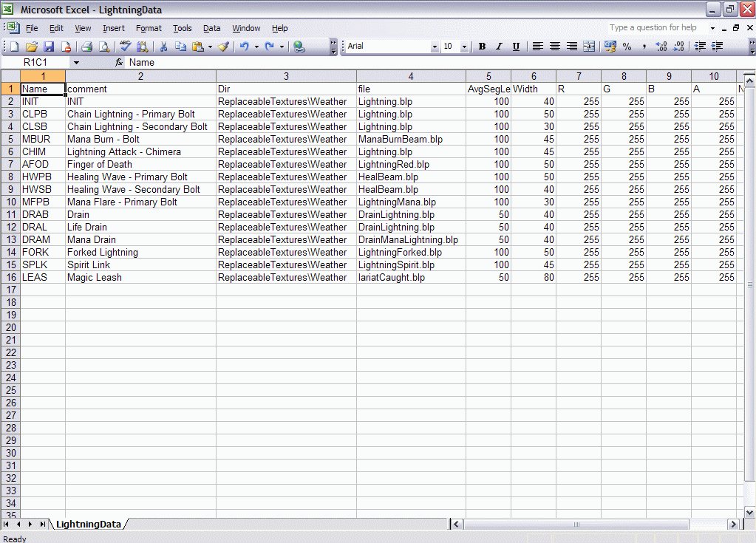
Task: Click the Merge and Center icon
Action: click(x=589, y=47)
